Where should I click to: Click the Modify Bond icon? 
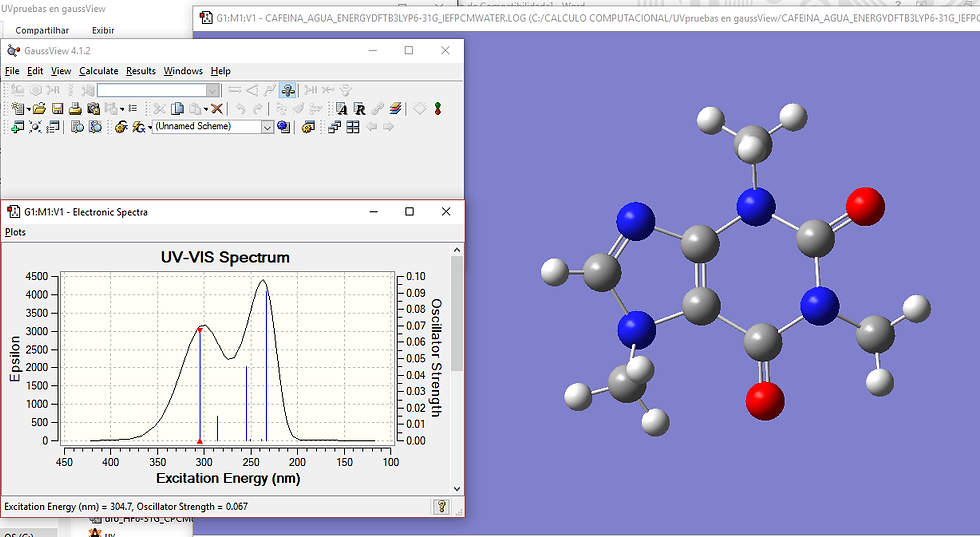point(234,90)
